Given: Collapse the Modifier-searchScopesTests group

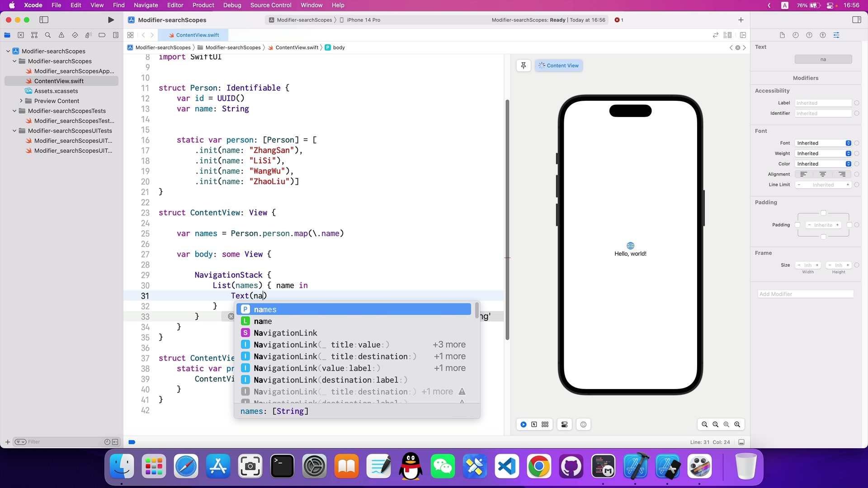Looking at the screenshot, I should click(14, 111).
